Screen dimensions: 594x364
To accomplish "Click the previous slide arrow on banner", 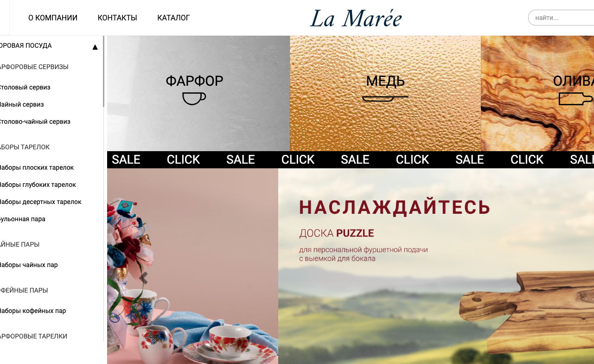I will pos(143,278).
